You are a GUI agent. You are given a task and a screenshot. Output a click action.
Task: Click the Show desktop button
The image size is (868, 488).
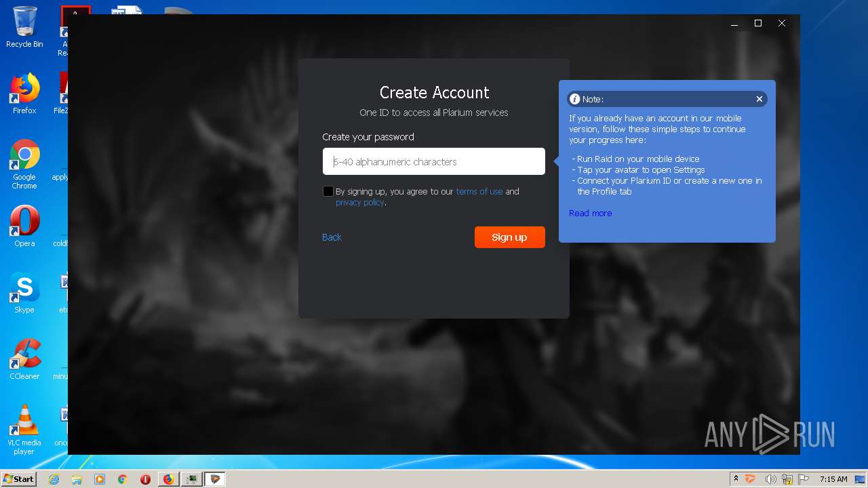point(861,479)
